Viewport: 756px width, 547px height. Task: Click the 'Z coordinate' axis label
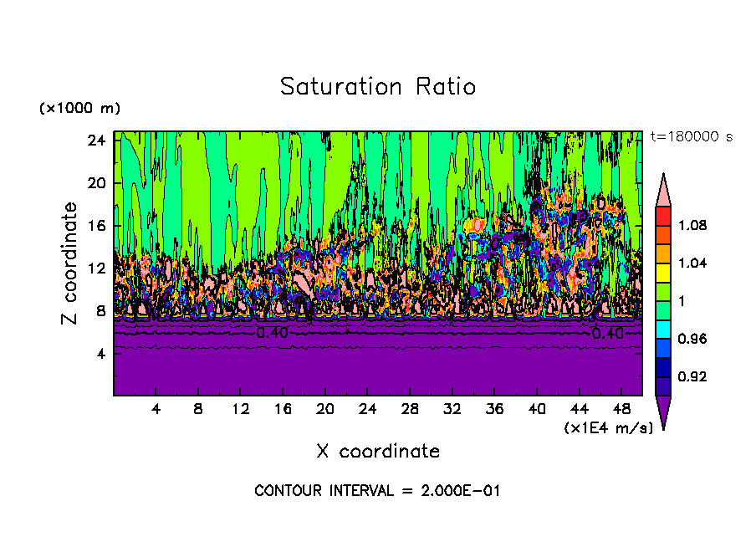tap(70, 263)
